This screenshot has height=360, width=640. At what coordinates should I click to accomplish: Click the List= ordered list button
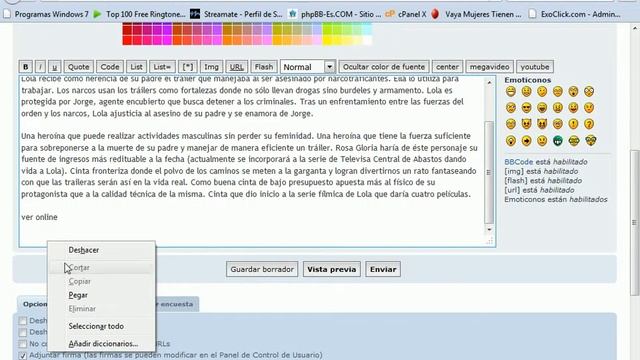(162, 67)
